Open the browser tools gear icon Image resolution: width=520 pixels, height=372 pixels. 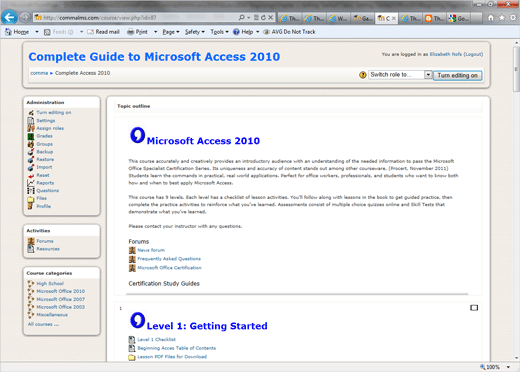pos(513,18)
